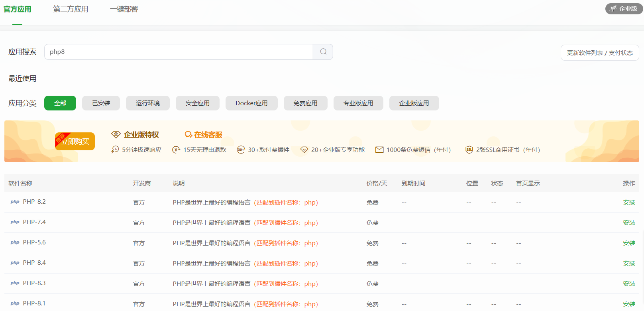Filter by Docker应用 category
644x311 pixels.
[x=251, y=103]
